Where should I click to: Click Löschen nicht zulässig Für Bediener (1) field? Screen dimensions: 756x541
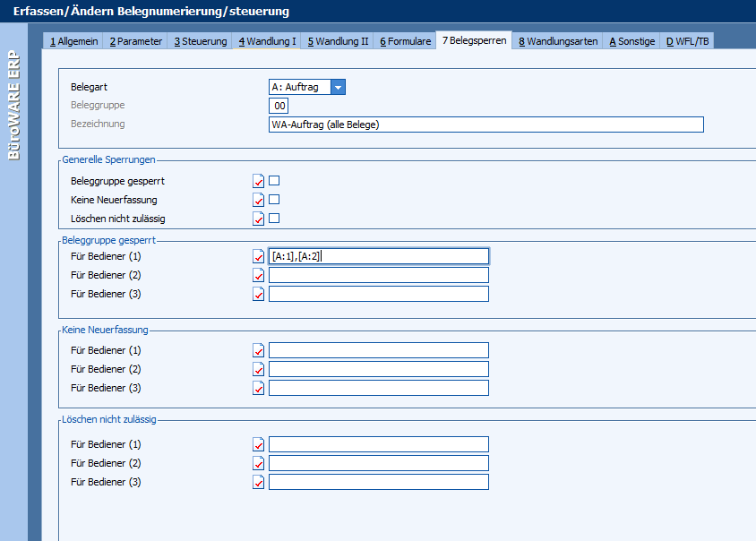(378, 444)
